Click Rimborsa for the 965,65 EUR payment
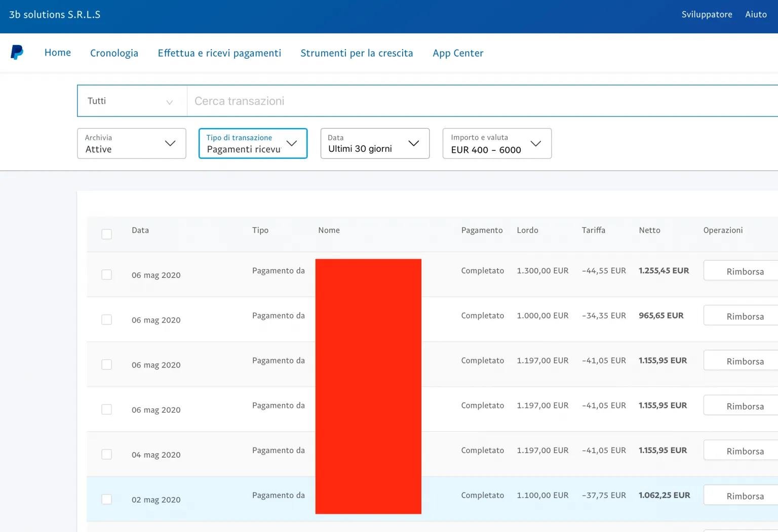Viewport: 778px width, 532px height. pyautogui.click(x=745, y=316)
